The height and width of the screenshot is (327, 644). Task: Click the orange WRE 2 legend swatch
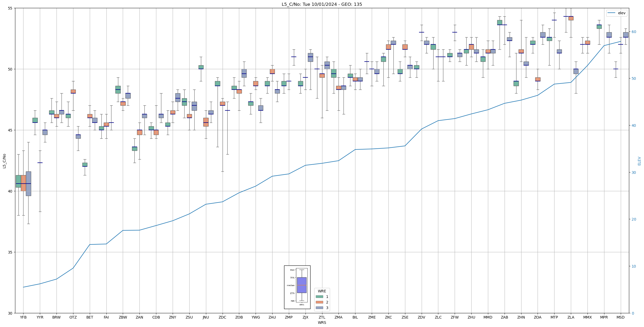pyautogui.click(x=319, y=302)
